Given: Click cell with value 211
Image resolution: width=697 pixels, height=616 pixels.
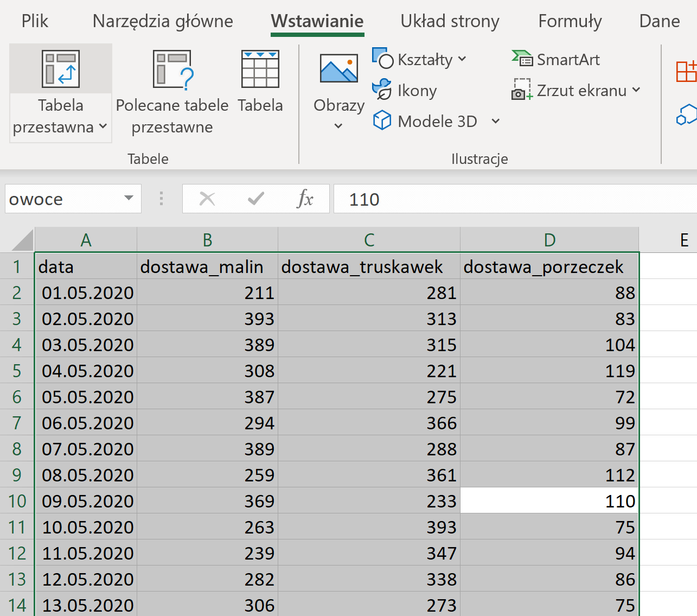Looking at the screenshot, I should tap(207, 293).
